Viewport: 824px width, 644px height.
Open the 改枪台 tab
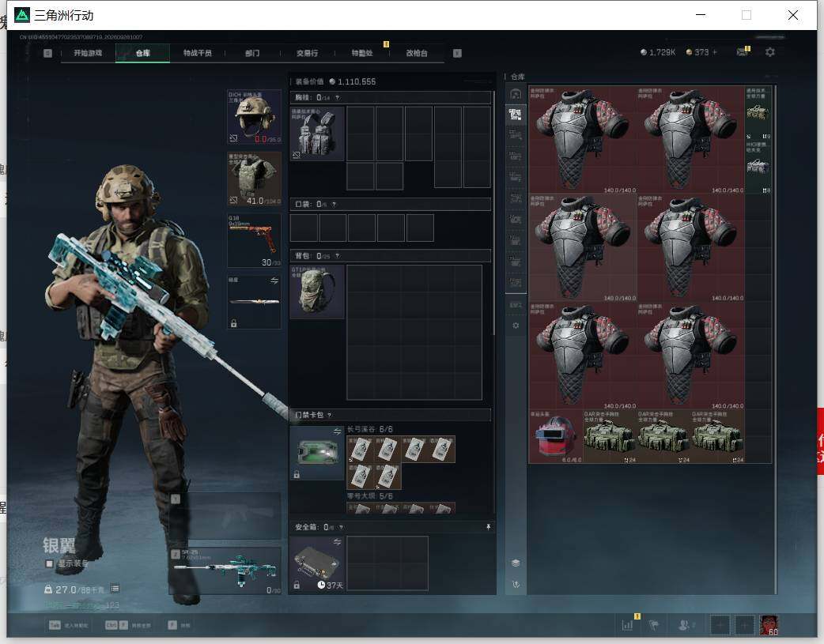417,53
